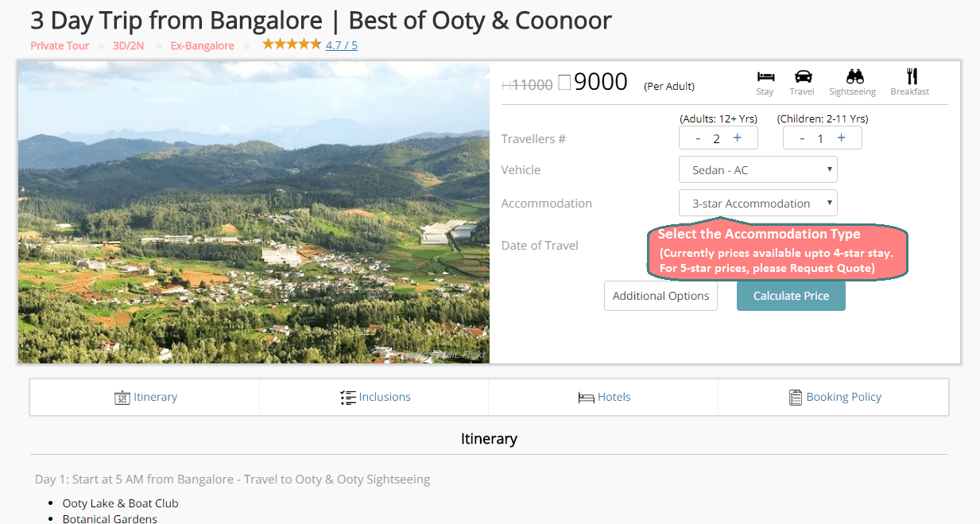Increase adults count with plus
Image resolution: width=980 pixels, height=524 pixels.
(x=737, y=138)
